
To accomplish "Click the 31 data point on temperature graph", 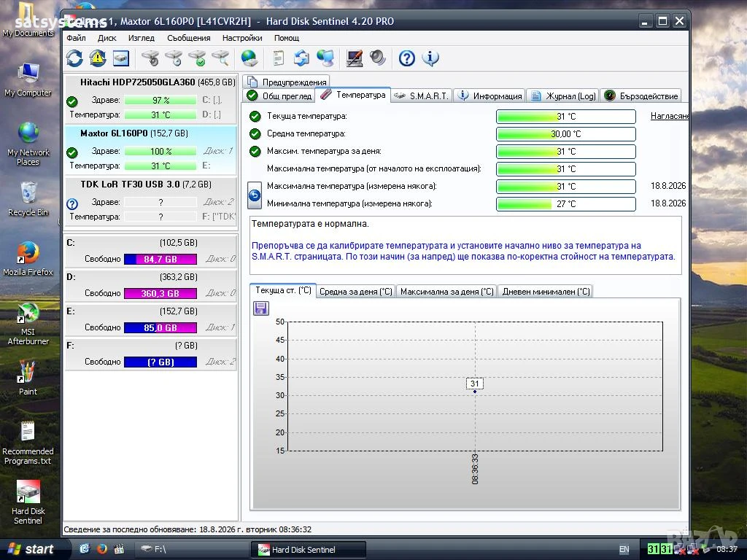I will tap(475, 391).
